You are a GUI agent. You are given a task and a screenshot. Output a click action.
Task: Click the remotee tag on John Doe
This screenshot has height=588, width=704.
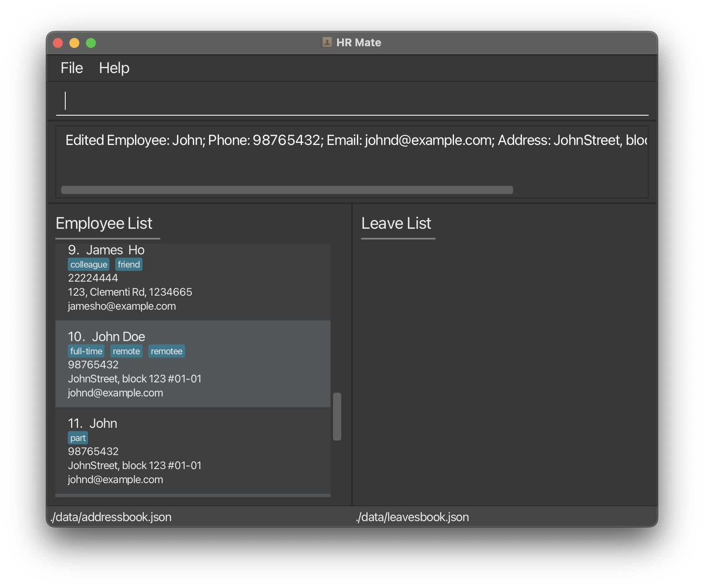[166, 351]
